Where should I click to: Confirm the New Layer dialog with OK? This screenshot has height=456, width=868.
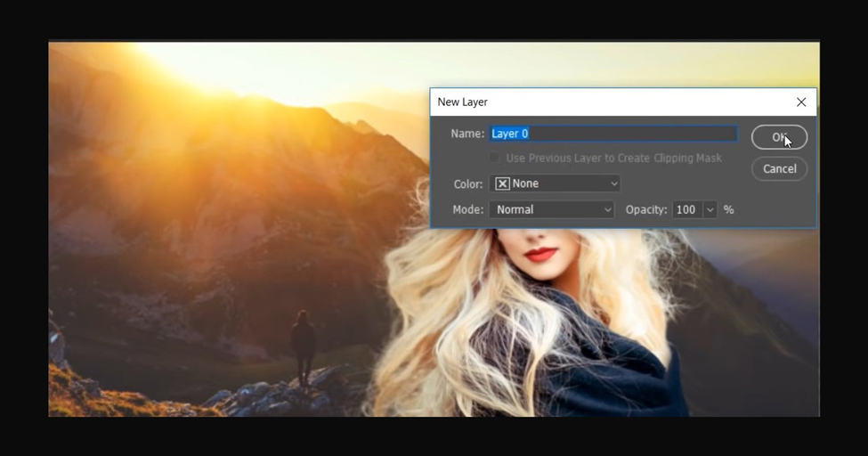[x=779, y=137]
